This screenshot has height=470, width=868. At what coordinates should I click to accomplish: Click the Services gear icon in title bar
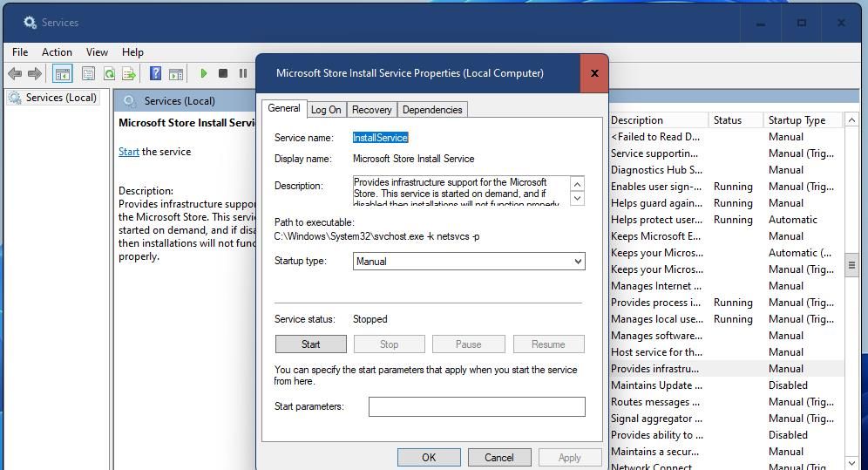(30, 22)
